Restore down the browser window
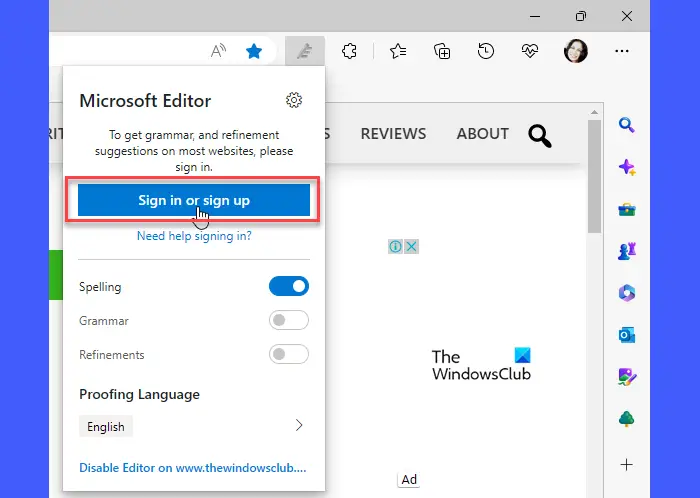The width and height of the screenshot is (700, 498). tap(580, 17)
